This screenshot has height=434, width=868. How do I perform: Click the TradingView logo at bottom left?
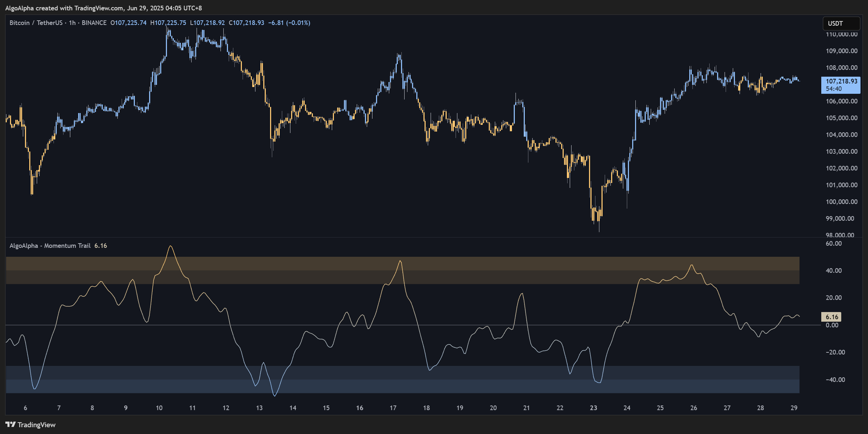click(x=30, y=425)
